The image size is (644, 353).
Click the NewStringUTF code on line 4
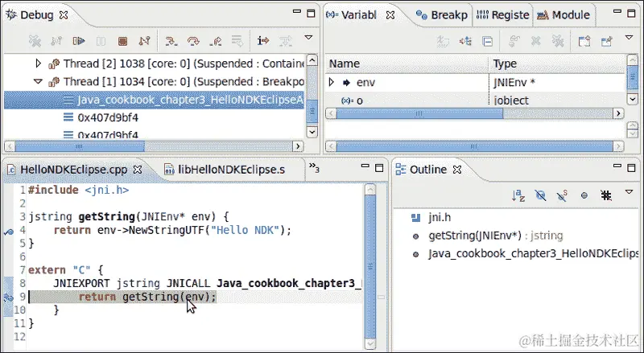click(x=167, y=230)
